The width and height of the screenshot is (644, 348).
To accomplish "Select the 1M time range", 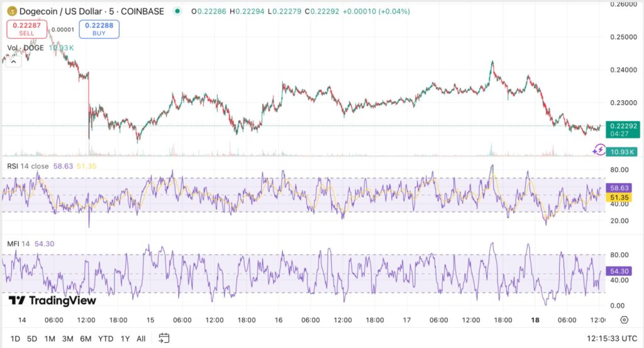I will [50, 339].
